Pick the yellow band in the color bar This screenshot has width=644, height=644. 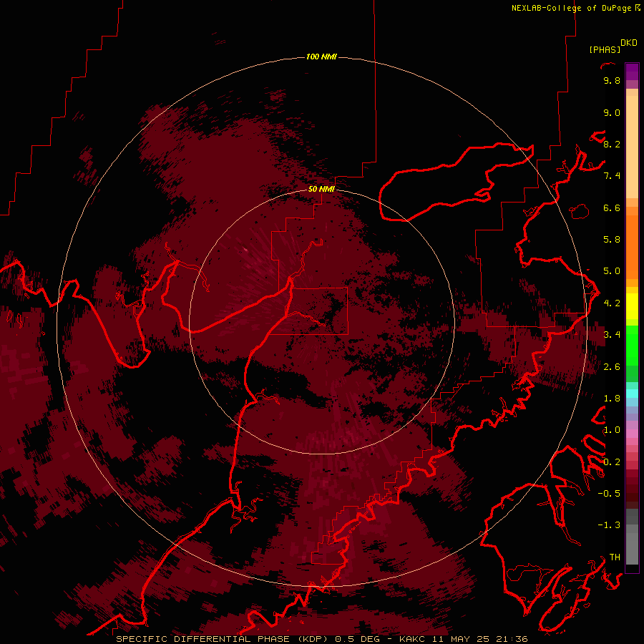tap(632, 306)
